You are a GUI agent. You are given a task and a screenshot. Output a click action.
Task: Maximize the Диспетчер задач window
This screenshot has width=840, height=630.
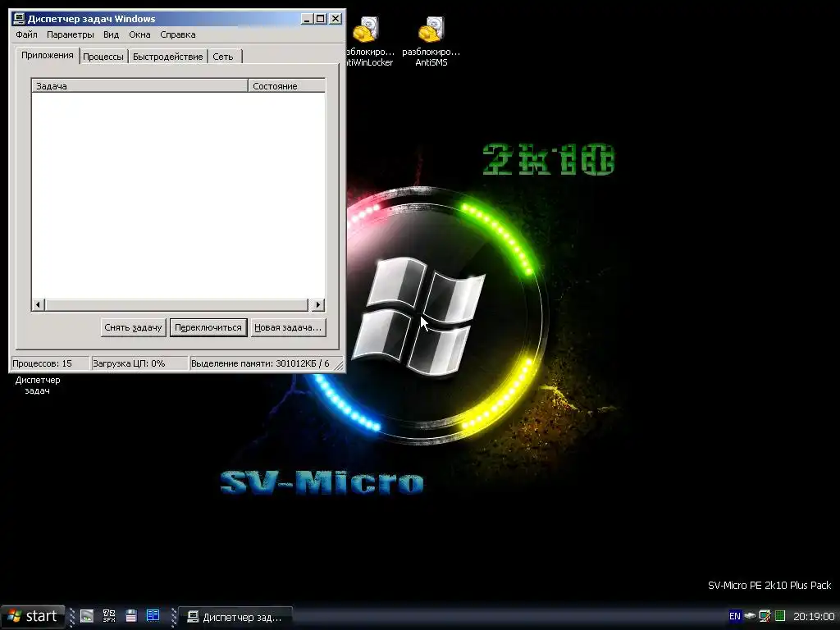321,19
